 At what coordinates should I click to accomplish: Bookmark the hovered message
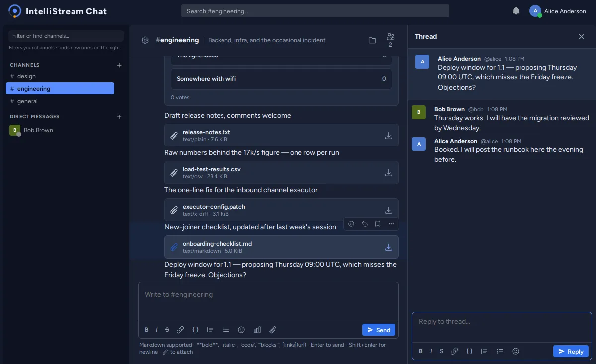click(x=378, y=224)
